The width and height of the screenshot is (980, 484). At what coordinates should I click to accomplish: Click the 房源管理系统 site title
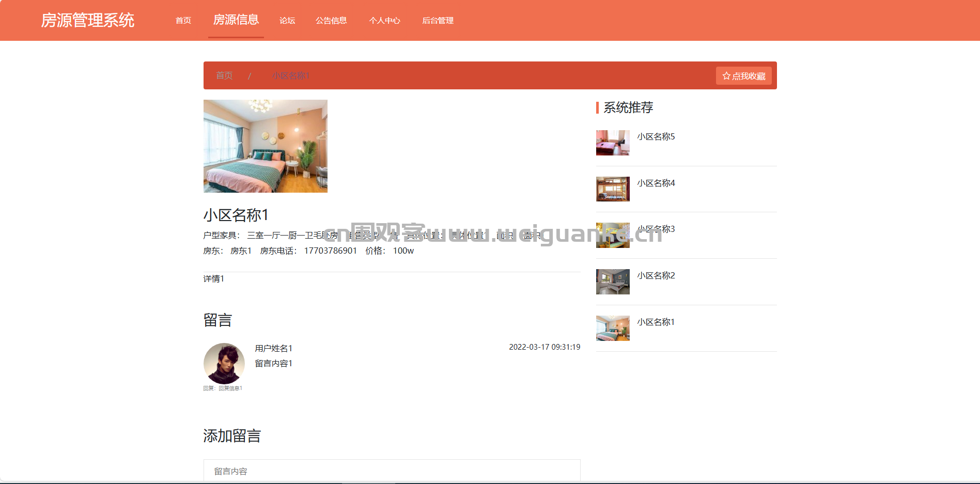(88, 20)
